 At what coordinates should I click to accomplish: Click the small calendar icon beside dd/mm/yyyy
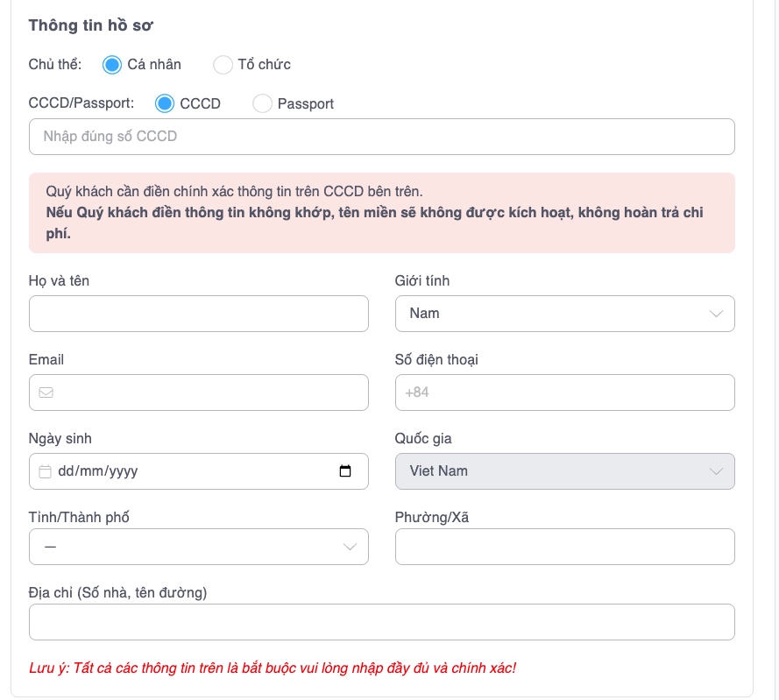point(46,471)
